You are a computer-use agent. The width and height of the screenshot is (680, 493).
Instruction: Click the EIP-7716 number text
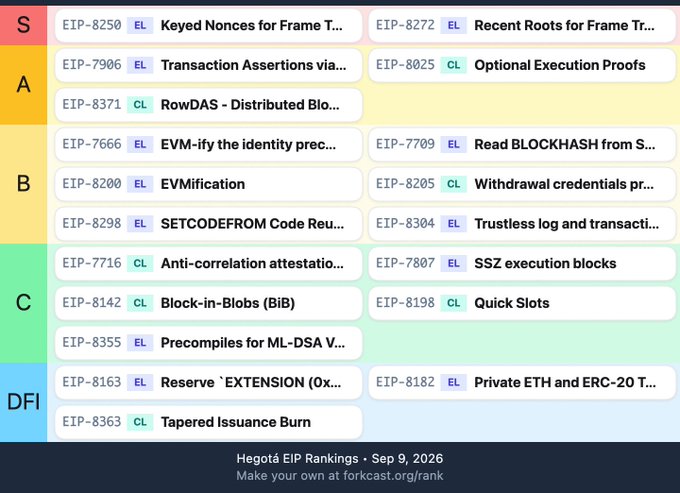[92, 264]
